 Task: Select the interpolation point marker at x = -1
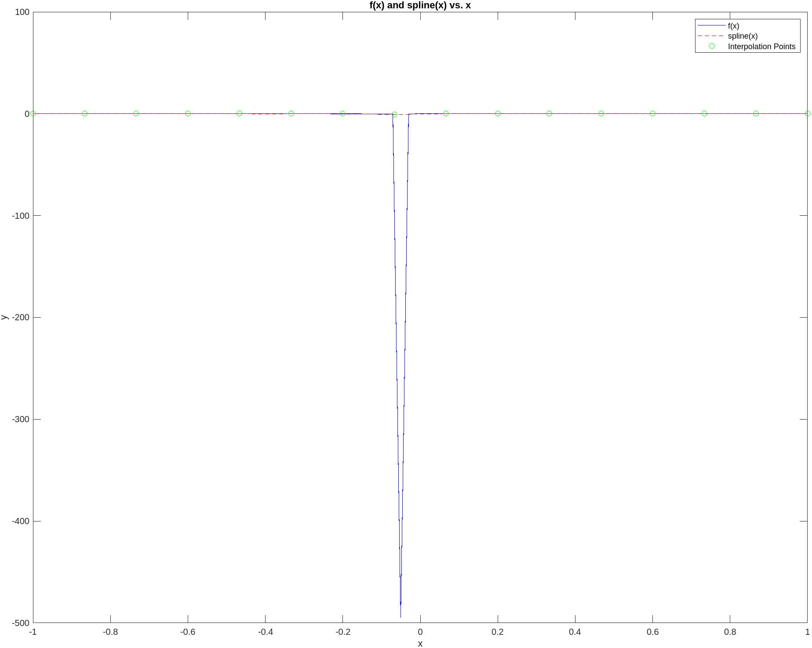coord(33,114)
